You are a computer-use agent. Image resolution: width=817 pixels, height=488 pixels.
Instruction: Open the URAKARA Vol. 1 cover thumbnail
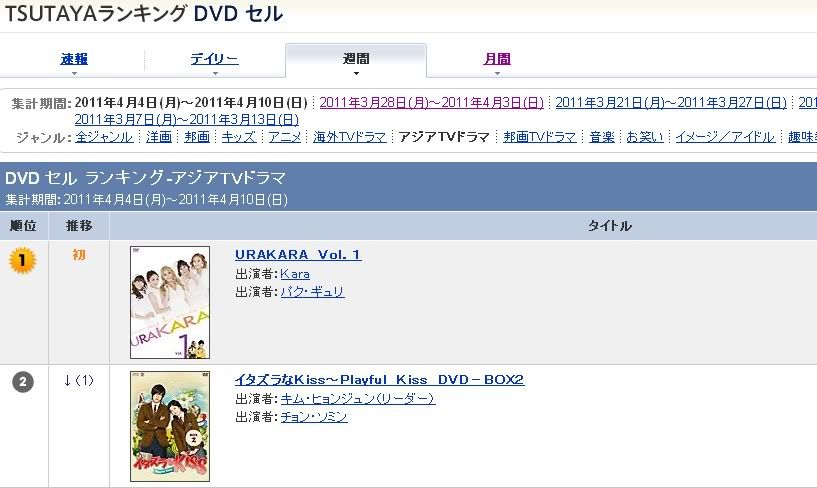(170, 302)
